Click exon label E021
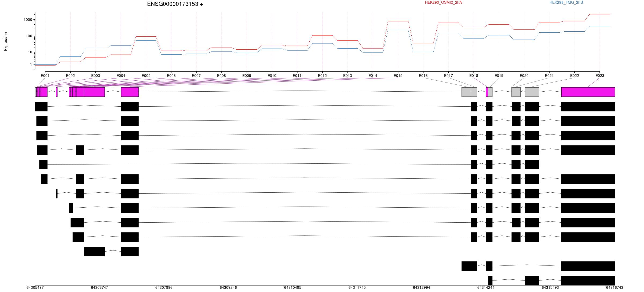 coord(549,76)
